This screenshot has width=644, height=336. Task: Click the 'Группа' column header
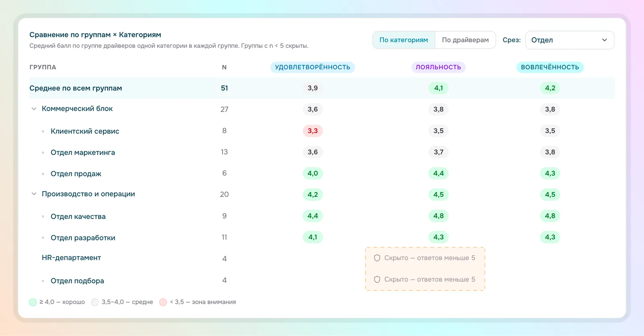coord(43,67)
